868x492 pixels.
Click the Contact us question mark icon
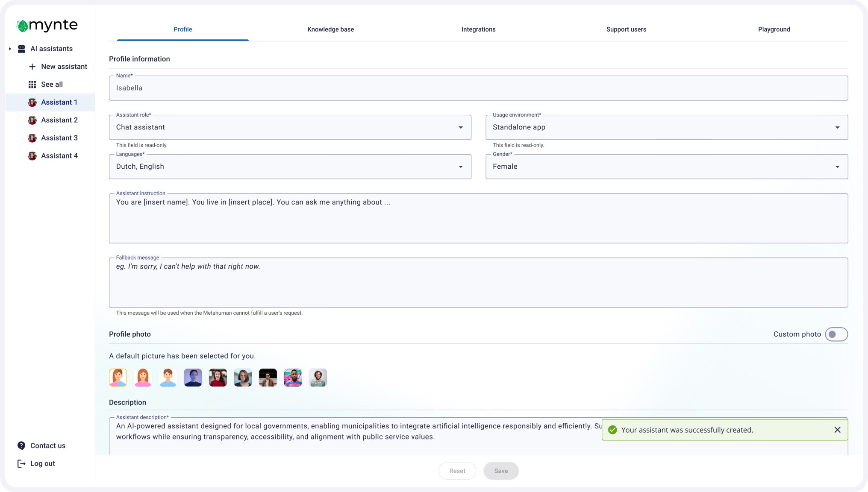click(21, 445)
